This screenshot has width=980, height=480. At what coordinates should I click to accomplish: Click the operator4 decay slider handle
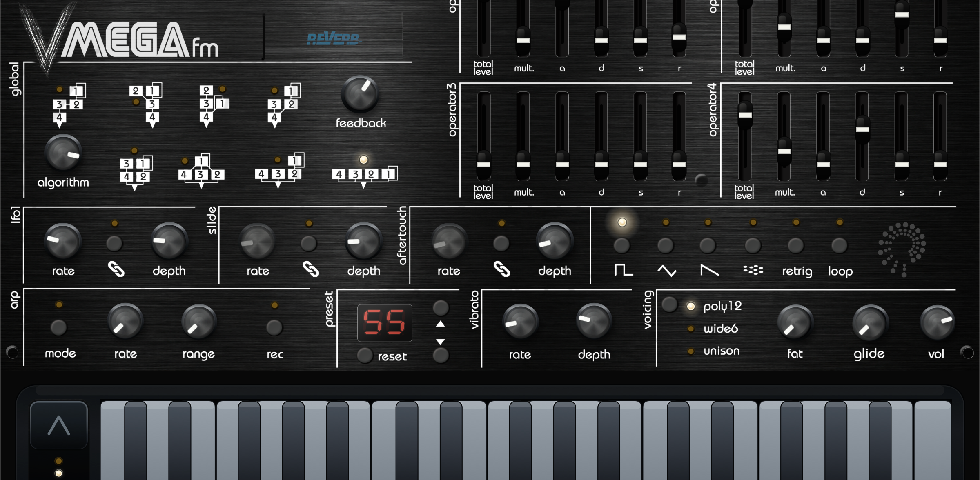[x=862, y=129]
